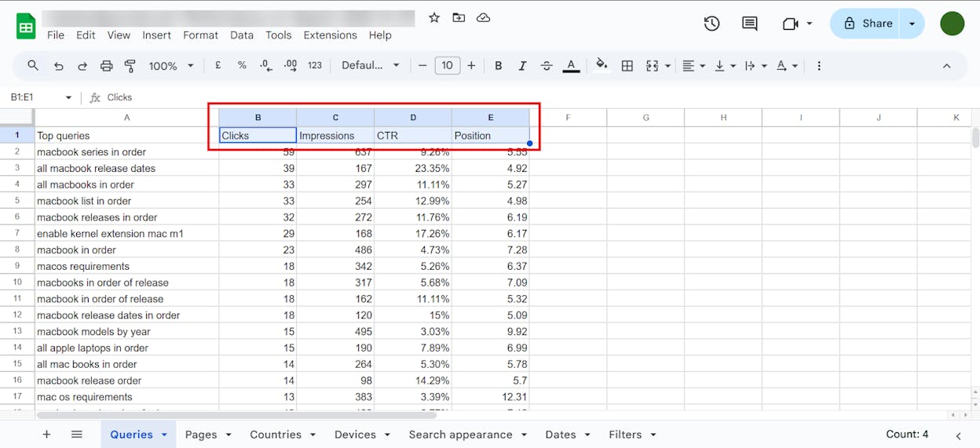This screenshot has width=980, height=448.
Task: Check cloud save status icon
Action: pos(484,17)
